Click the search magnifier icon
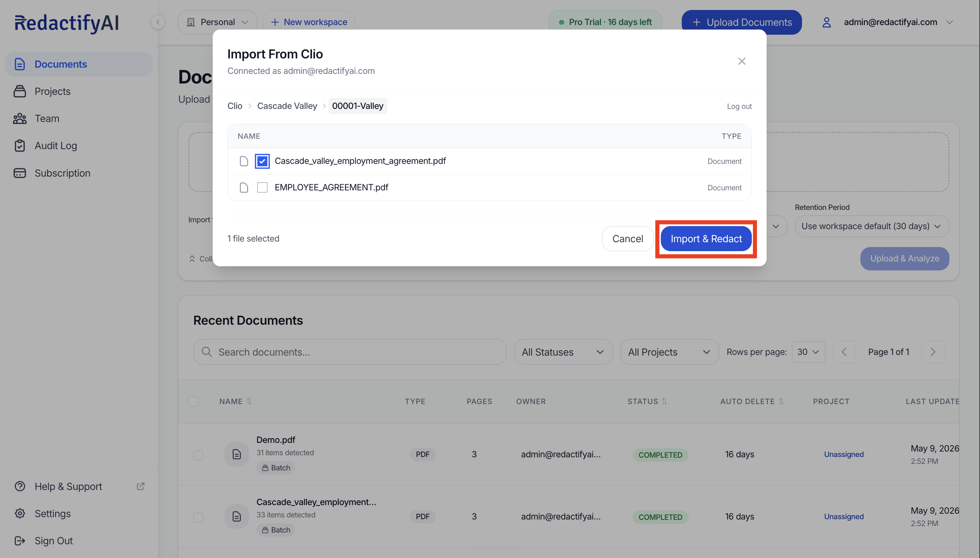The width and height of the screenshot is (980, 558). click(x=207, y=352)
